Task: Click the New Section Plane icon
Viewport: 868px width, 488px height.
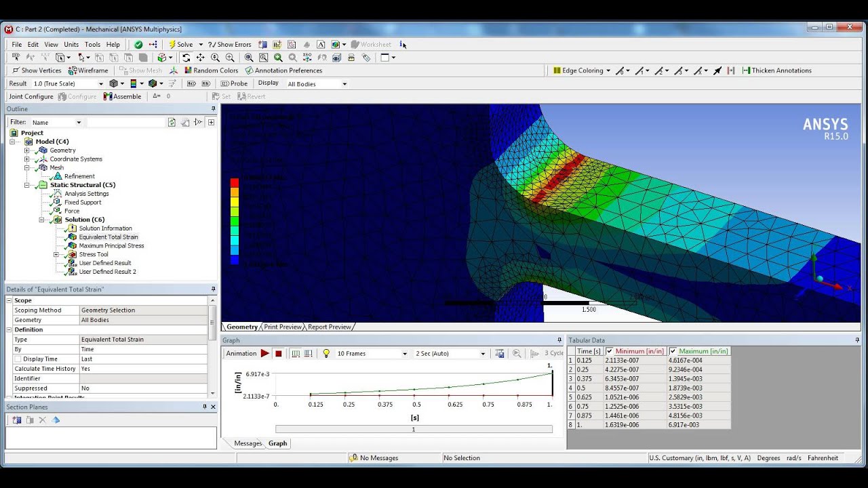Action: click(17, 420)
